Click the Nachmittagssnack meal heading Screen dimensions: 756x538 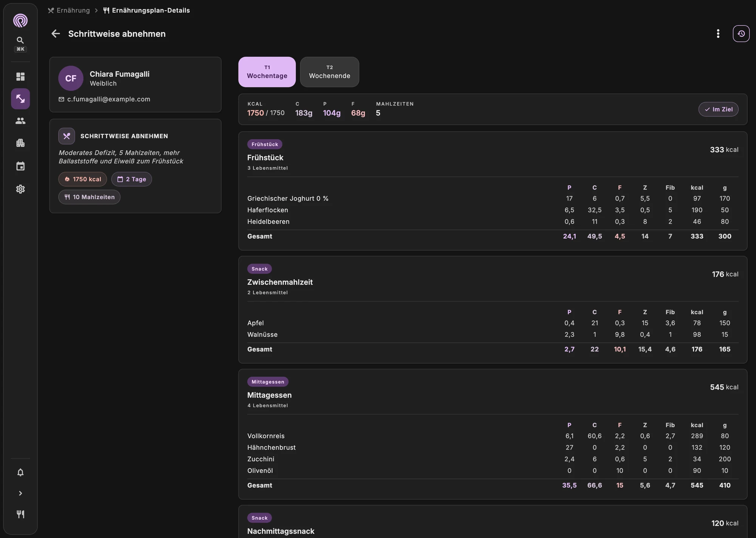coord(280,531)
